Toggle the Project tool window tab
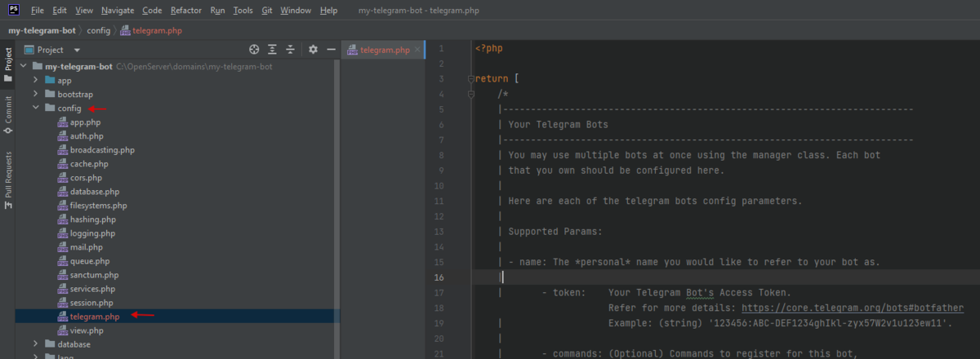 (7, 64)
